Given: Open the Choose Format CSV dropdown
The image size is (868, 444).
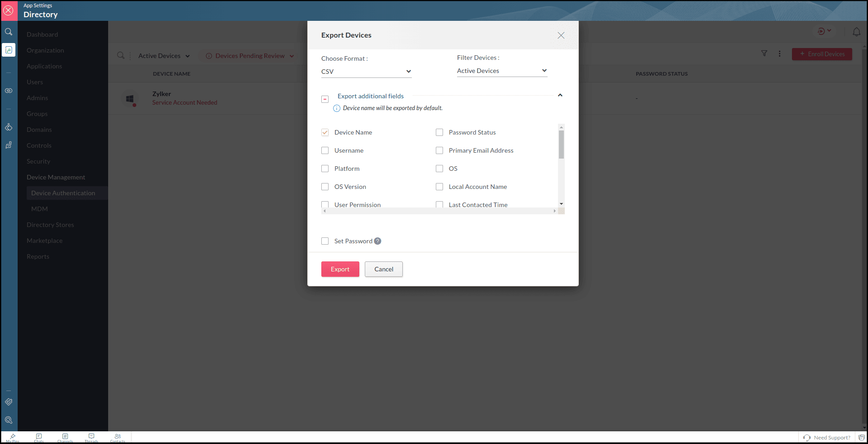Looking at the screenshot, I should (367, 72).
